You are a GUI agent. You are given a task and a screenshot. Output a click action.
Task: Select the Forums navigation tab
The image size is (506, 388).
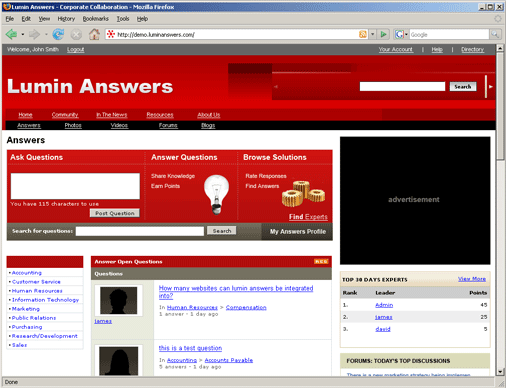click(x=168, y=125)
